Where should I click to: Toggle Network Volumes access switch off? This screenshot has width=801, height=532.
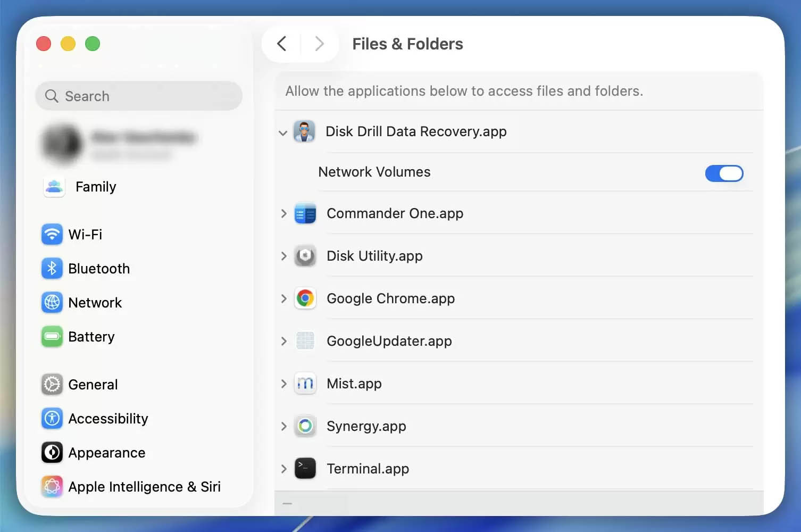pos(724,173)
